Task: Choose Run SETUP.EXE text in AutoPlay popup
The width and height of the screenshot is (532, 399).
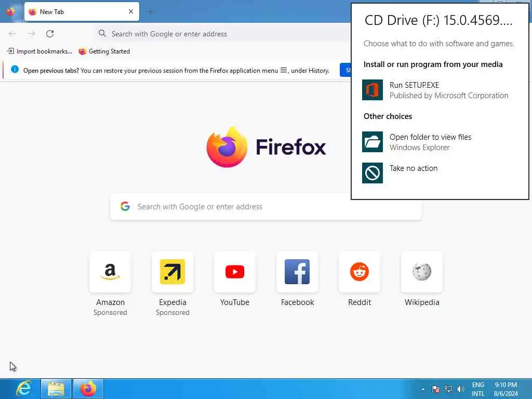Action: coord(414,85)
